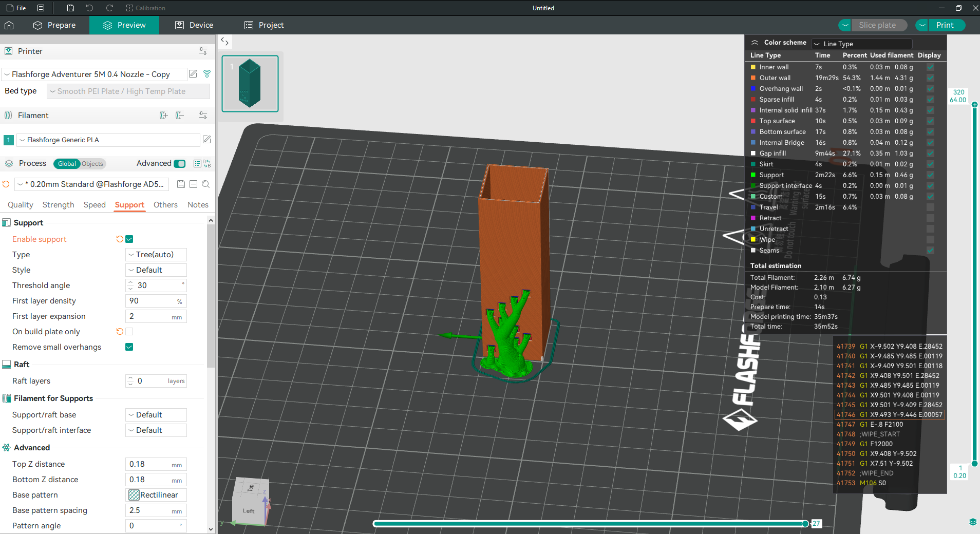Click the Threshold angle input field

pyautogui.click(x=156, y=285)
